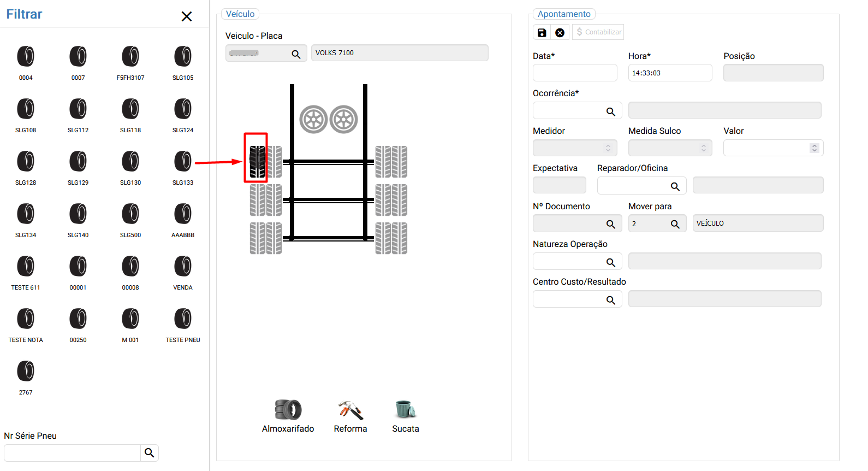Open the Natureza Operação lookup search
The height and width of the screenshot is (471, 868).
[610, 262]
